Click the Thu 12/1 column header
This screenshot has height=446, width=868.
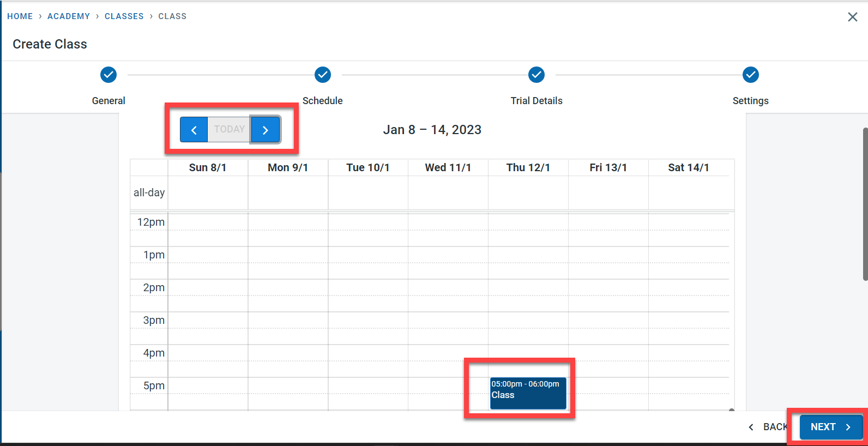coord(528,167)
